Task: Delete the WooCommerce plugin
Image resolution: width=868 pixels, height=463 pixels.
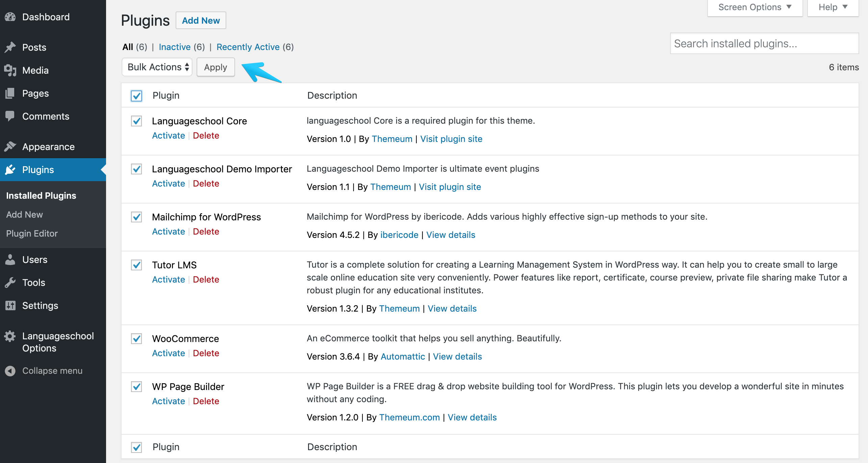Action: pyautogui.click(x=206, y=353)
